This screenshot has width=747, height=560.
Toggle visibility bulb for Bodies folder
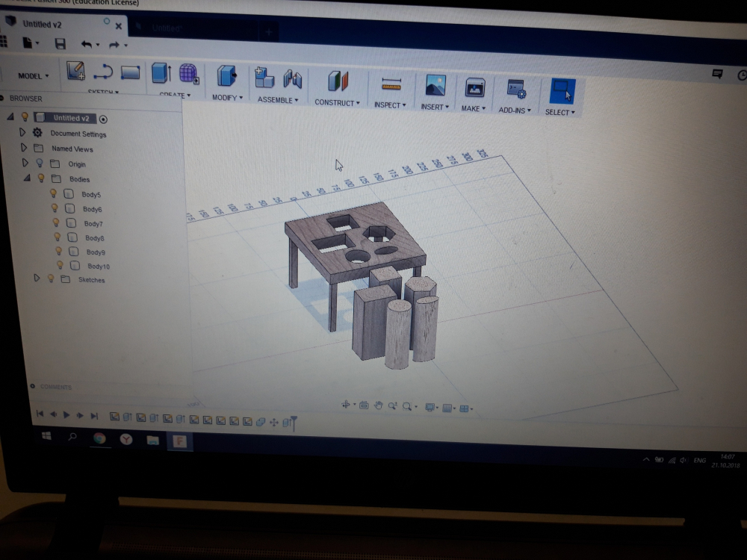coord(41,178)
